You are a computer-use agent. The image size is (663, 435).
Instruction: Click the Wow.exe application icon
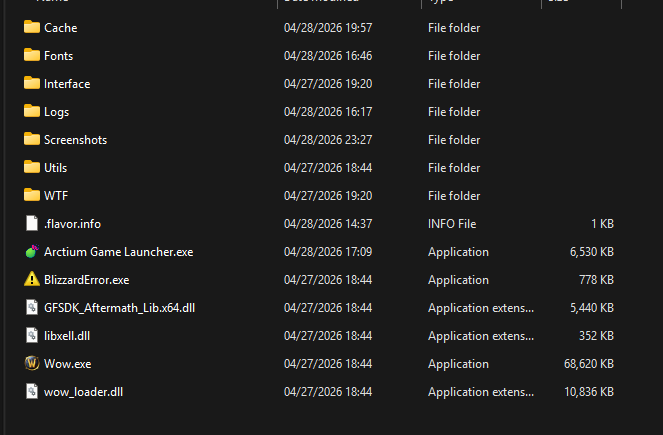(x=31, y=364)
